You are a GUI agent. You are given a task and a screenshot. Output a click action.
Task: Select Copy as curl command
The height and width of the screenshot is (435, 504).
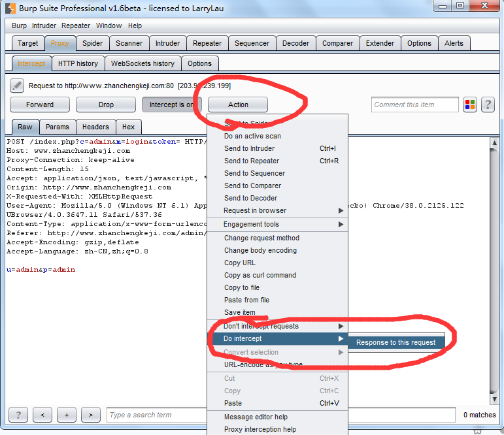[x=278, y=276]
